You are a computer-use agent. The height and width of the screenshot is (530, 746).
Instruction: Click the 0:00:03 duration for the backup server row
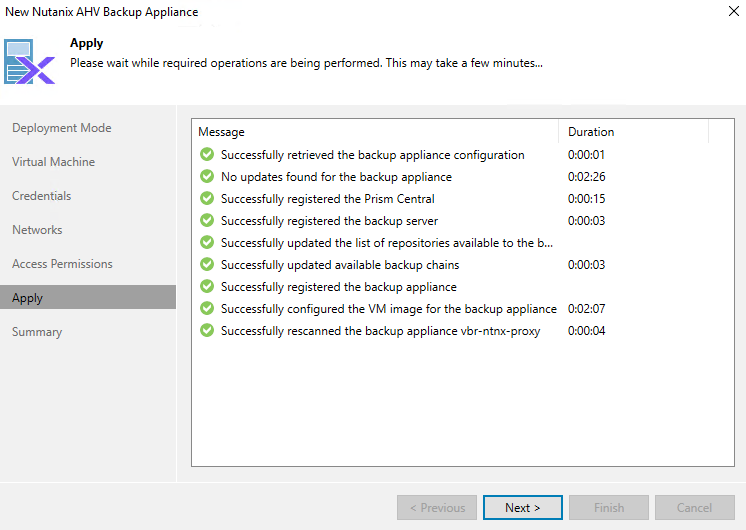click(587, 221)
